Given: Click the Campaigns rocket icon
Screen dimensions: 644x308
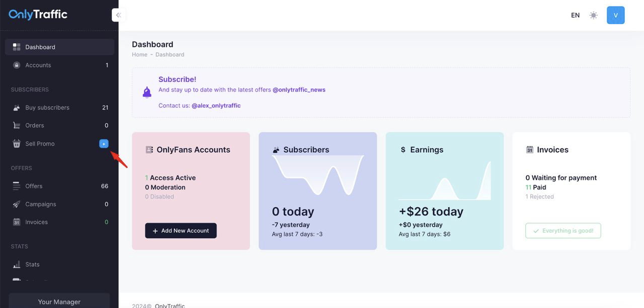Looking at the screenshot, I should coord(17,204).
